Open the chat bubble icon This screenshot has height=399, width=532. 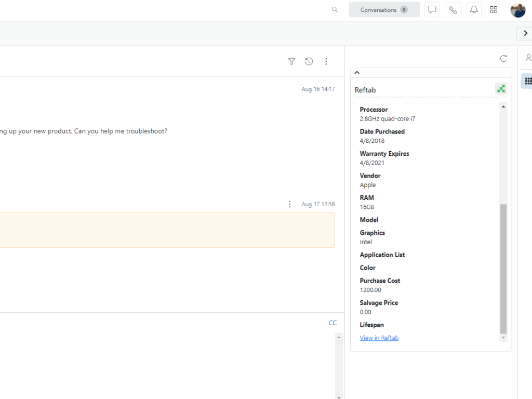432,10
